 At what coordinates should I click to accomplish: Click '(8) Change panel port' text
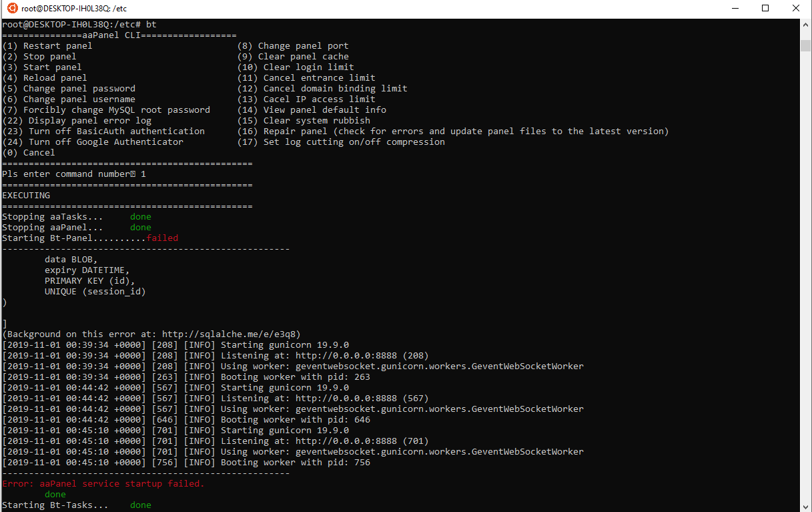(x=293, y=46)
